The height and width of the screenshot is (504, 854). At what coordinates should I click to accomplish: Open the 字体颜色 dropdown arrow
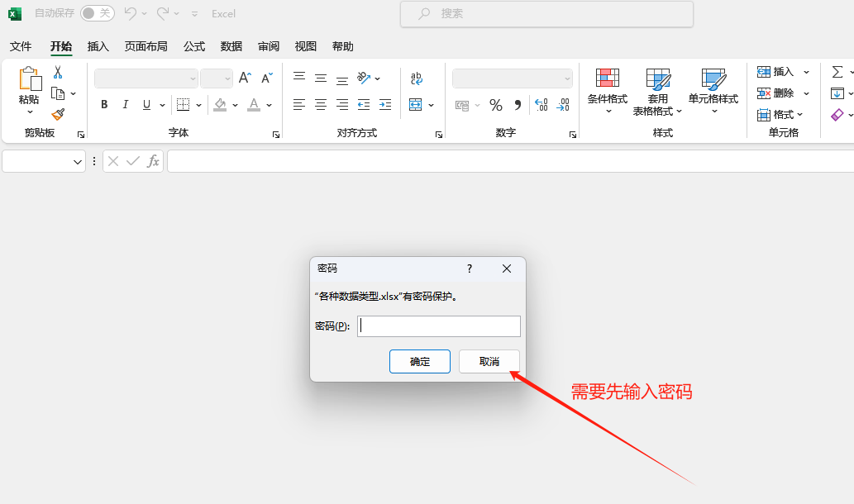point(269,105)
